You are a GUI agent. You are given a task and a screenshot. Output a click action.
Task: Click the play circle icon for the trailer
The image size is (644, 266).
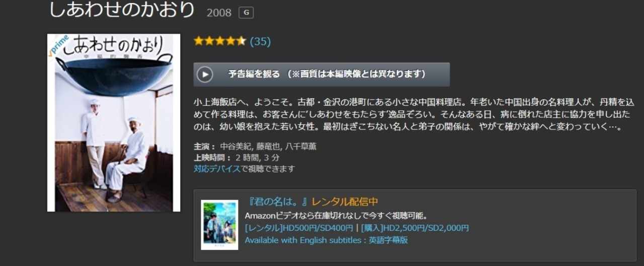point(205,75)
